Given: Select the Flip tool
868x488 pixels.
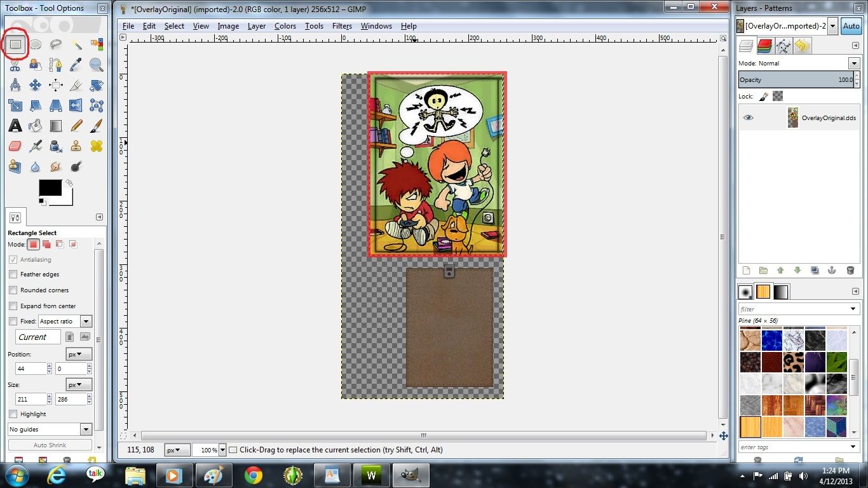Looking at the screenshot, I should point(76,105).
